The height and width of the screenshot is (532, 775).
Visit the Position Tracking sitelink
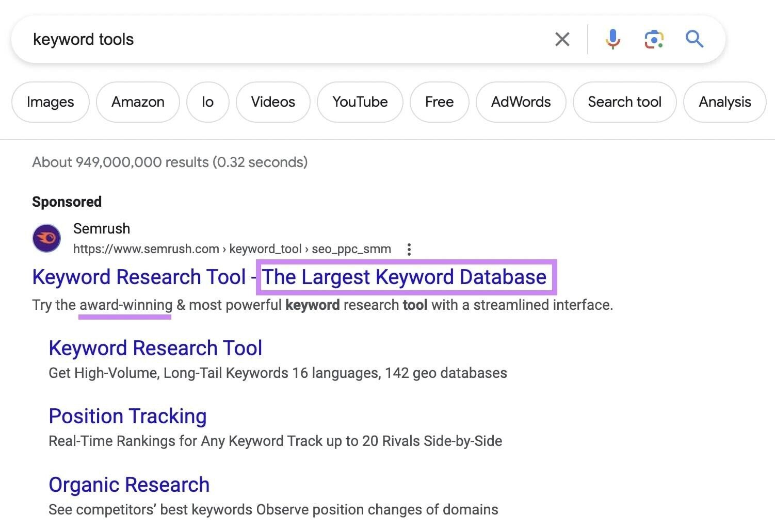pyautogui.click(x=127, y=416)
